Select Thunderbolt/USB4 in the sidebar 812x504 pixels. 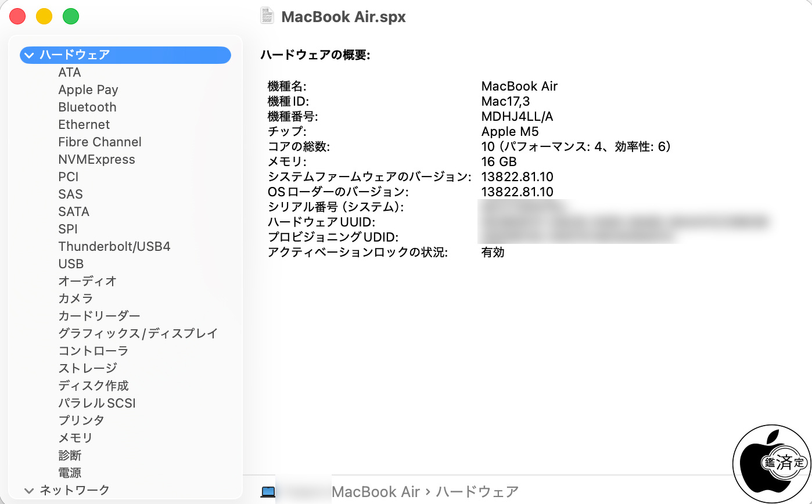coord(114,247)
